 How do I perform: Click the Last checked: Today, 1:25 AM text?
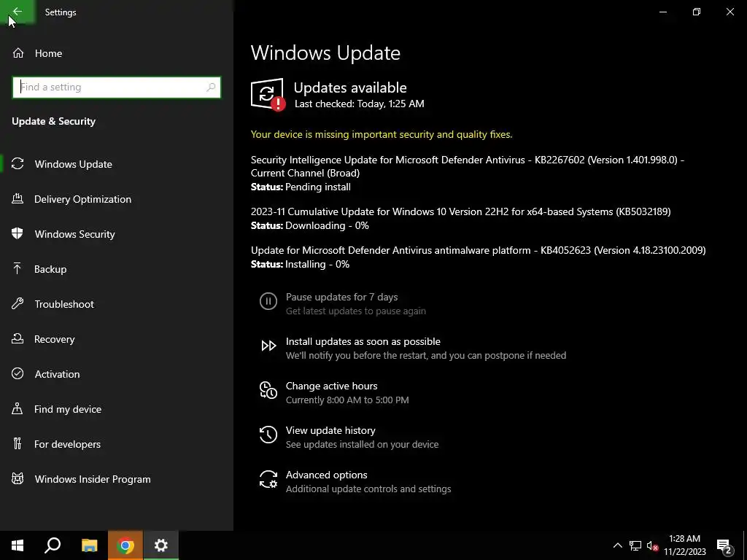(359, 104)
